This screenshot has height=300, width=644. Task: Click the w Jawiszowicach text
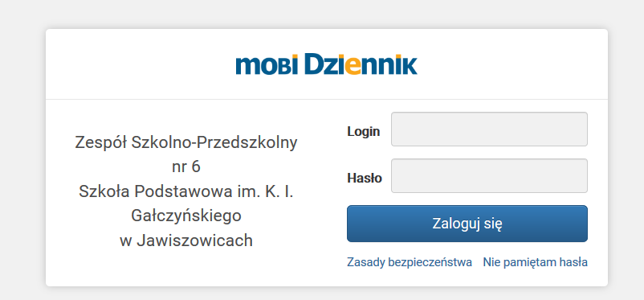(x=186, y=240)
